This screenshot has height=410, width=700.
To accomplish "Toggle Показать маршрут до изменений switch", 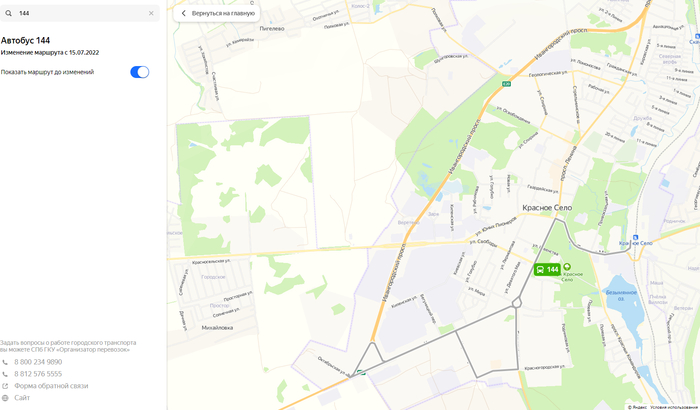I will (140, 72).
